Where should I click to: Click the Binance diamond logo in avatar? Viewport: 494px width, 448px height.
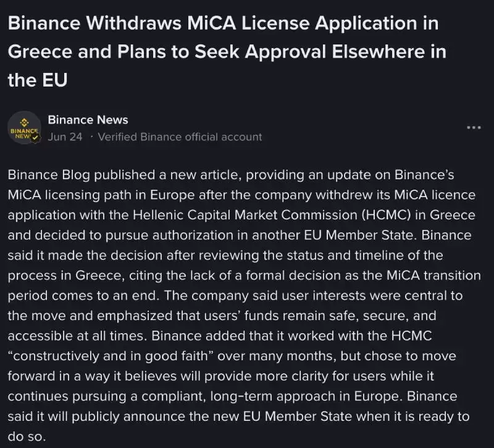point(24,122)
